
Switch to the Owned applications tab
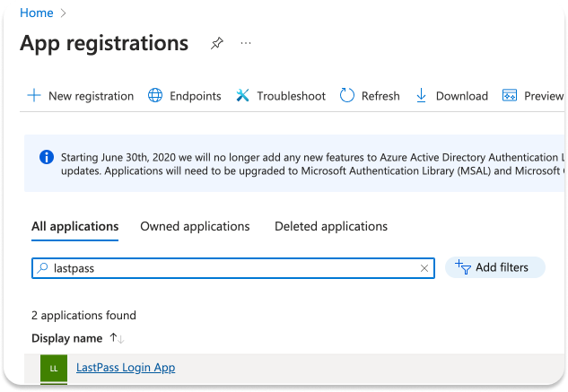(195, 226)
